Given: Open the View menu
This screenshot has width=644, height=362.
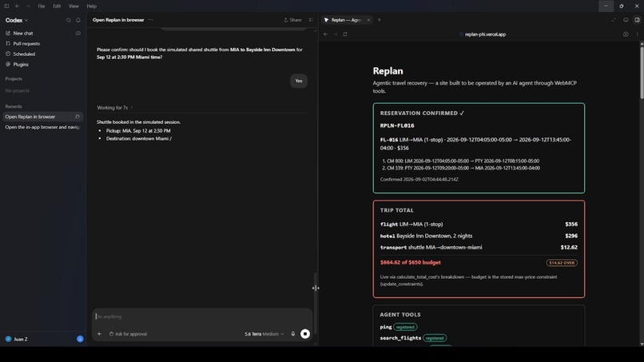Looking at the screenshot, I should pos(74,6).
